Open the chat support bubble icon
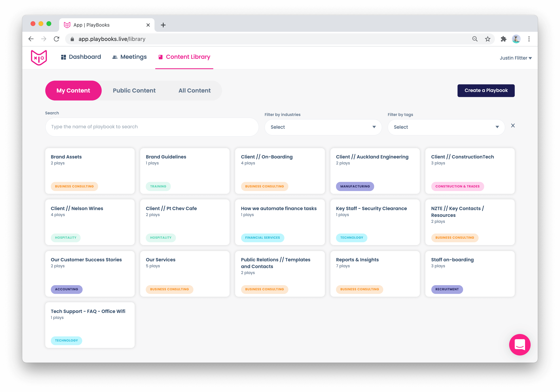560x392 pixels. coord(519,344)
